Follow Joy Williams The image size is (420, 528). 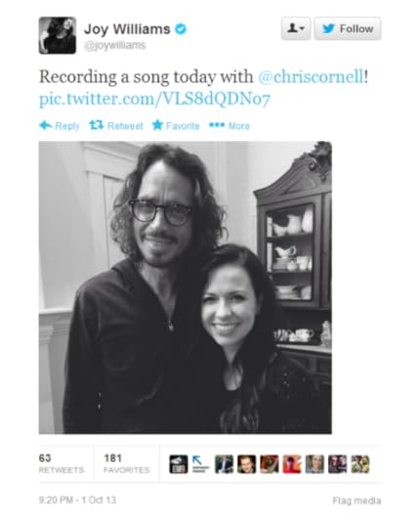click(348, 28)
